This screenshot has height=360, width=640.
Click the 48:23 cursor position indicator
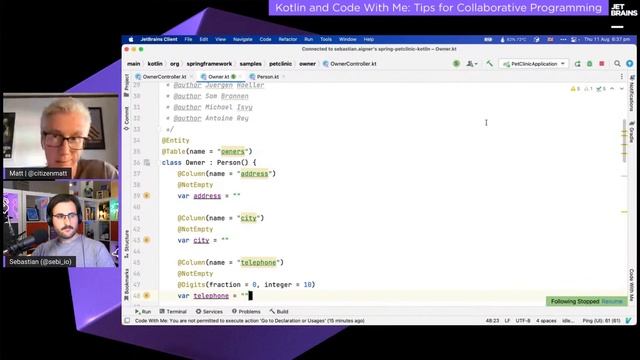pos(492,321)
